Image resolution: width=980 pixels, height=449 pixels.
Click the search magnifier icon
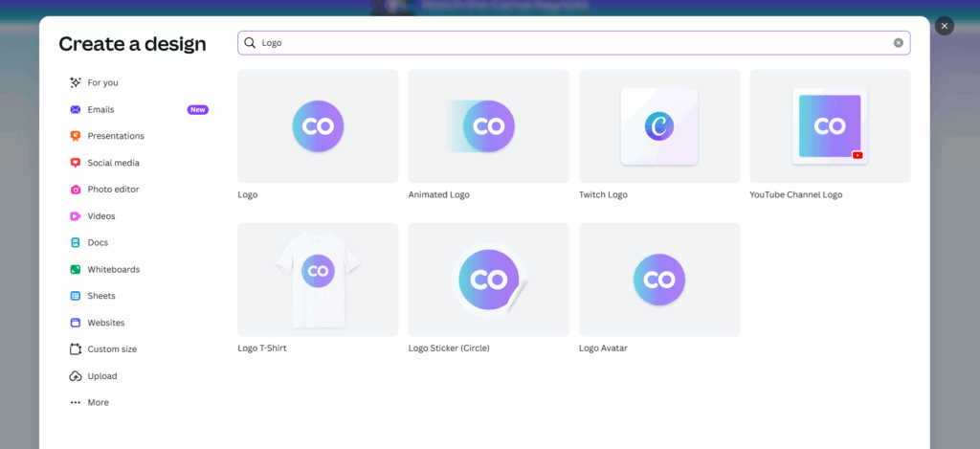[x=250, y=42]
